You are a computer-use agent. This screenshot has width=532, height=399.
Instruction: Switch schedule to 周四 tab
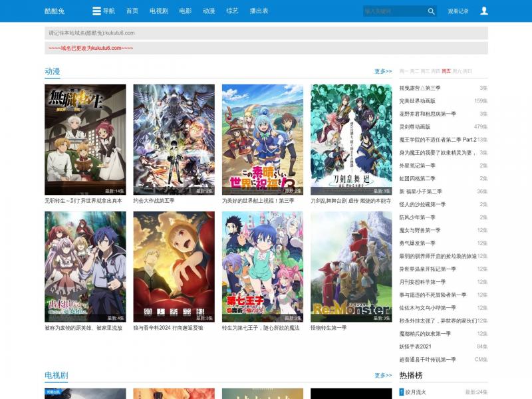[x=436, y=71]
